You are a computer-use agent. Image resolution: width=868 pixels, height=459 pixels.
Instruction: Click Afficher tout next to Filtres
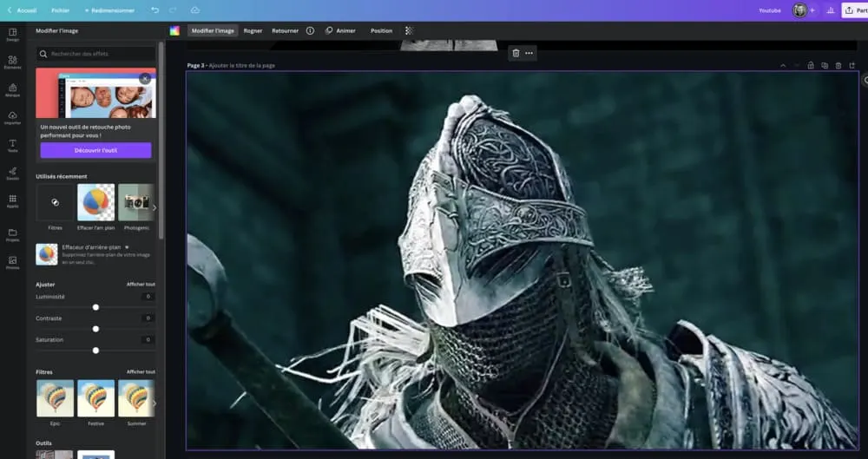141,372
